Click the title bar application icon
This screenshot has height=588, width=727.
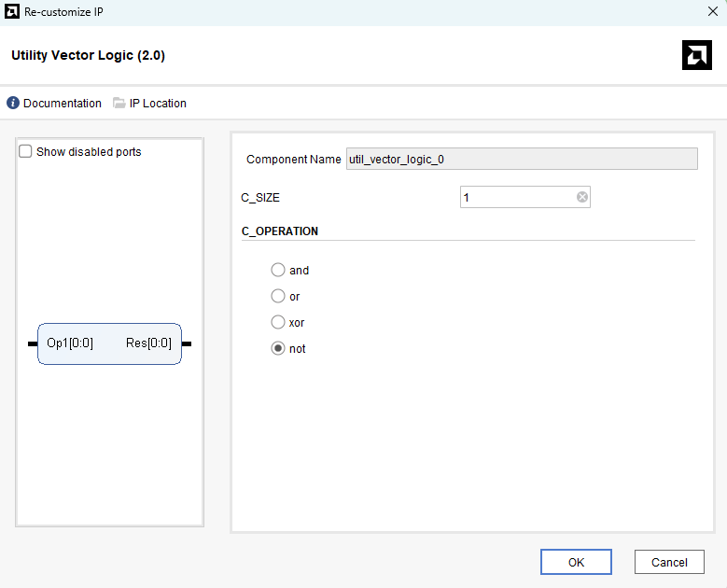11,12
